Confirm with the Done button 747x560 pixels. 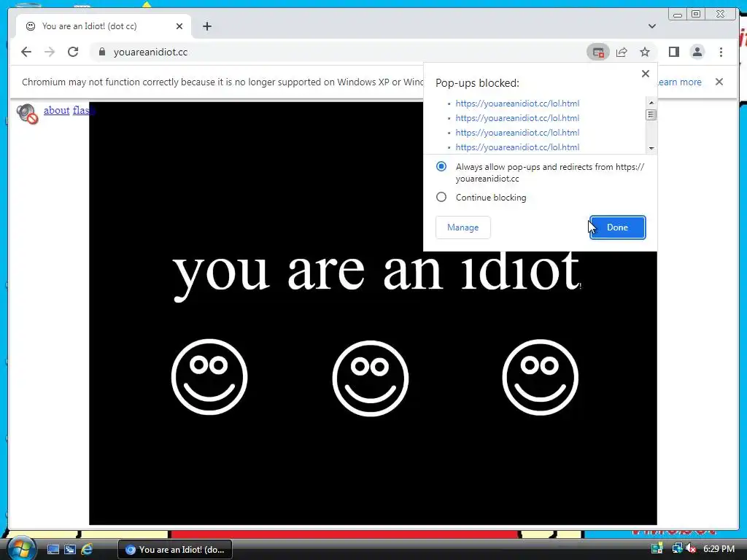tap(617, 227)
